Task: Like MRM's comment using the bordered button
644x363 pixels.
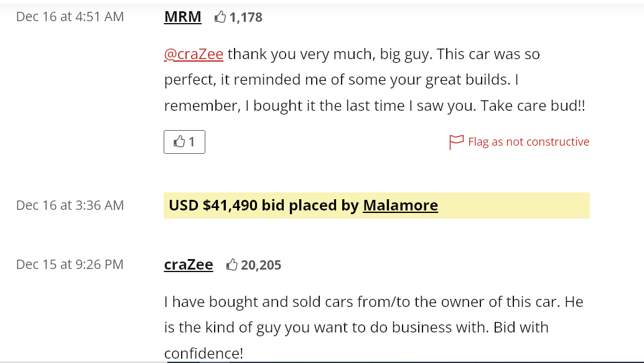Action: (184, 142)
